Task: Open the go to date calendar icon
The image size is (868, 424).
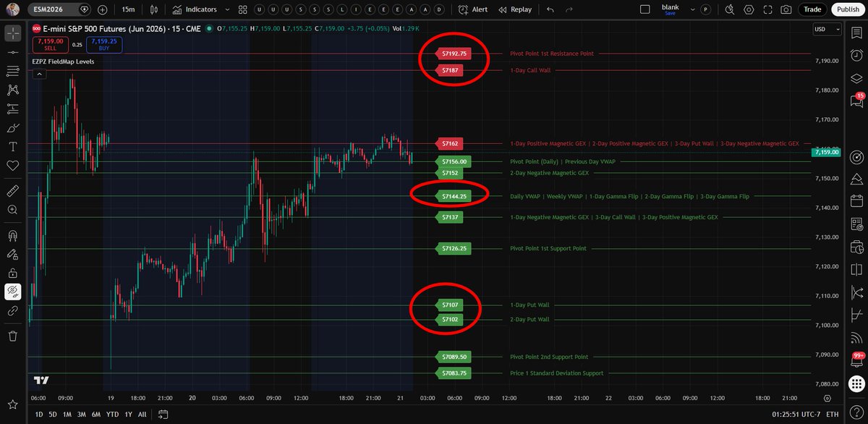Action: pyautogui.click(x=163, y=414)
